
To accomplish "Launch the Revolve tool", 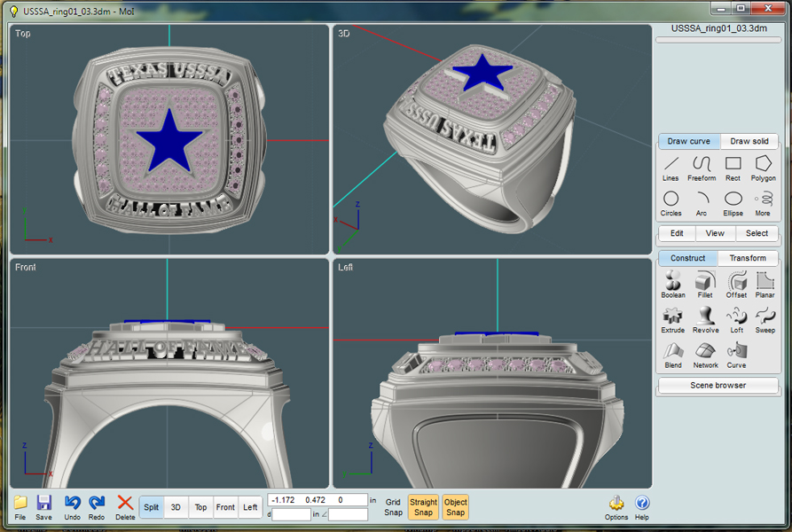I will [706, 320].
